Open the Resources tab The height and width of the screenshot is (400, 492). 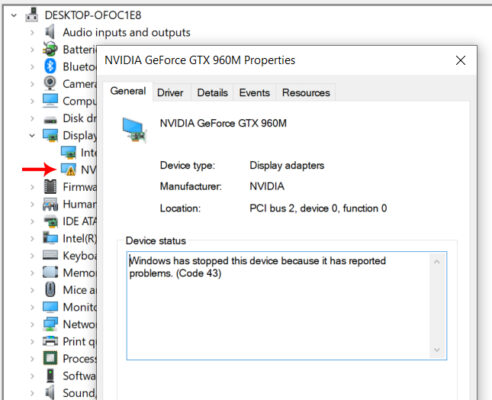306,93
